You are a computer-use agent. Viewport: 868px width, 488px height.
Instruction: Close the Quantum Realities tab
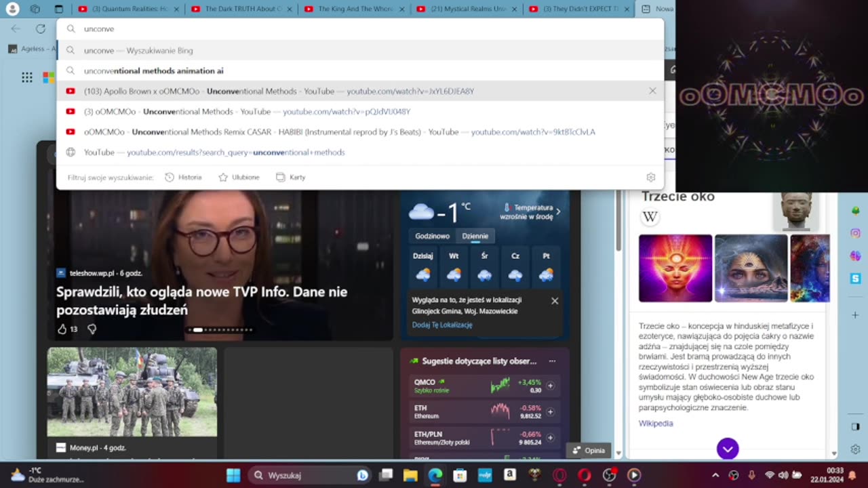click(x=176, y=9)
